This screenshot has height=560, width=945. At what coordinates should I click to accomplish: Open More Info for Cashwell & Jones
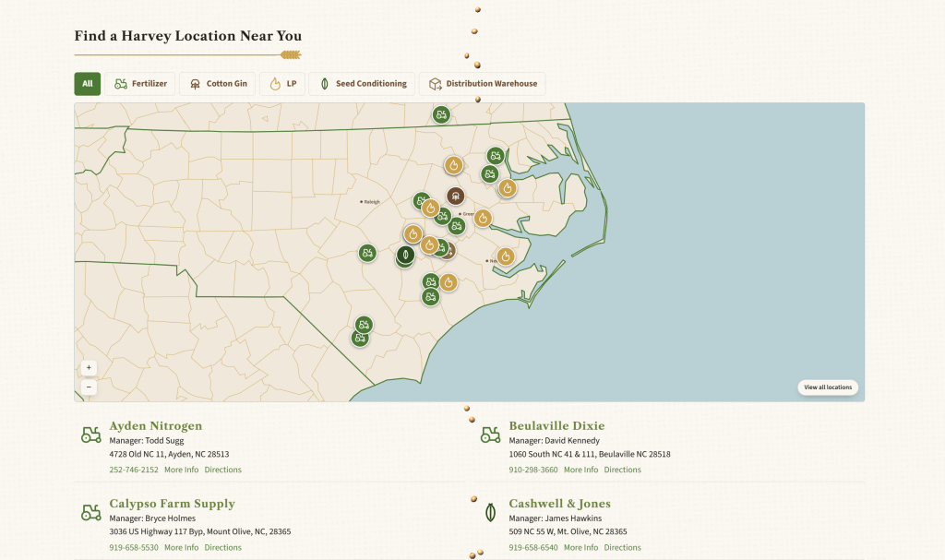(581, 547)
